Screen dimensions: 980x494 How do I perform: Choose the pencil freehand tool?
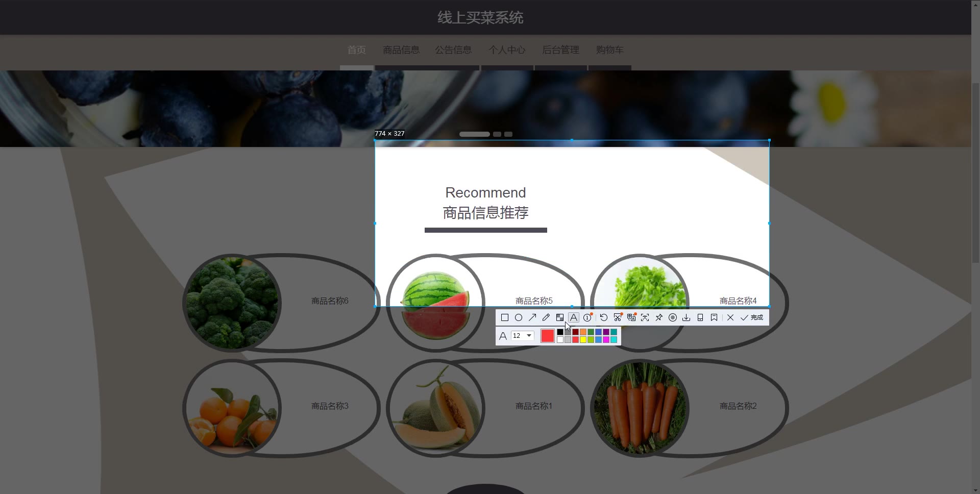click(x=546, y=317)
